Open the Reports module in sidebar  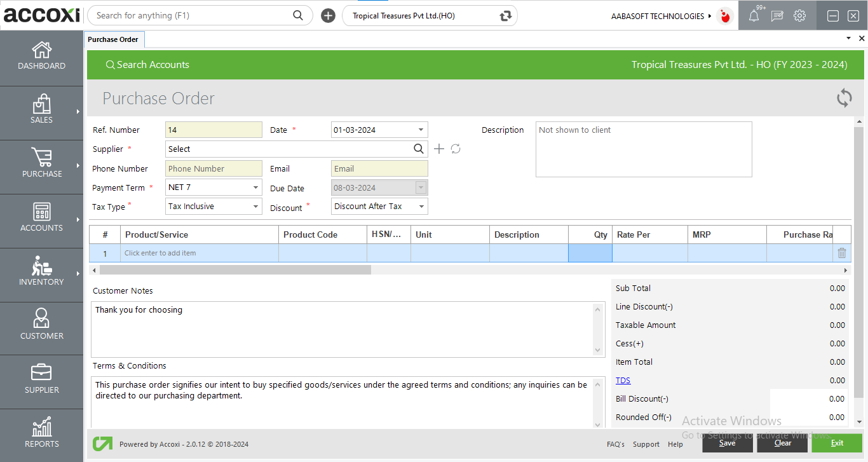41,433
